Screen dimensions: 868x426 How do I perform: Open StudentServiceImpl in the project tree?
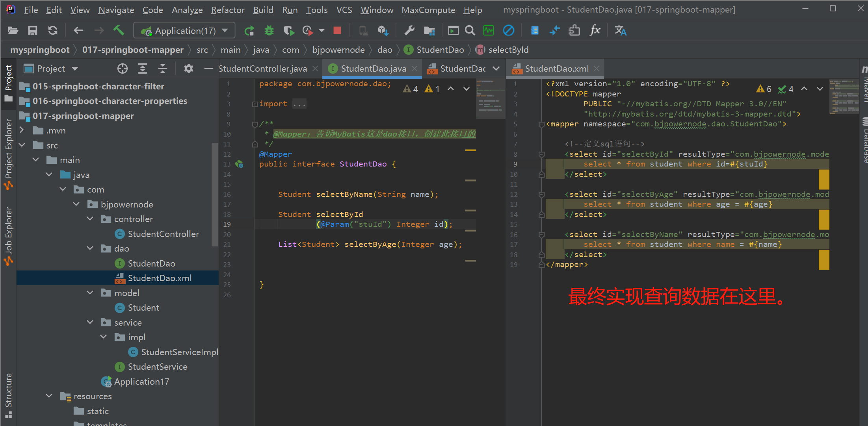pos(179,352)
